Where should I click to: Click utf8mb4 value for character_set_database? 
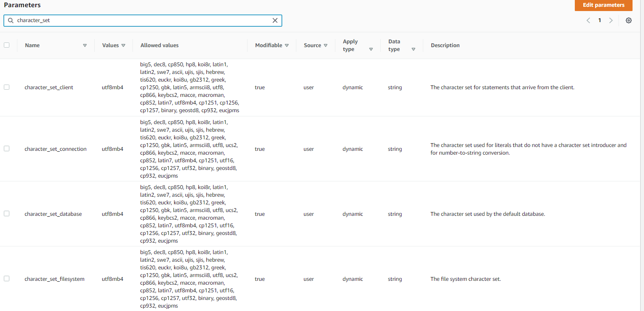click(x=112, y=214)
